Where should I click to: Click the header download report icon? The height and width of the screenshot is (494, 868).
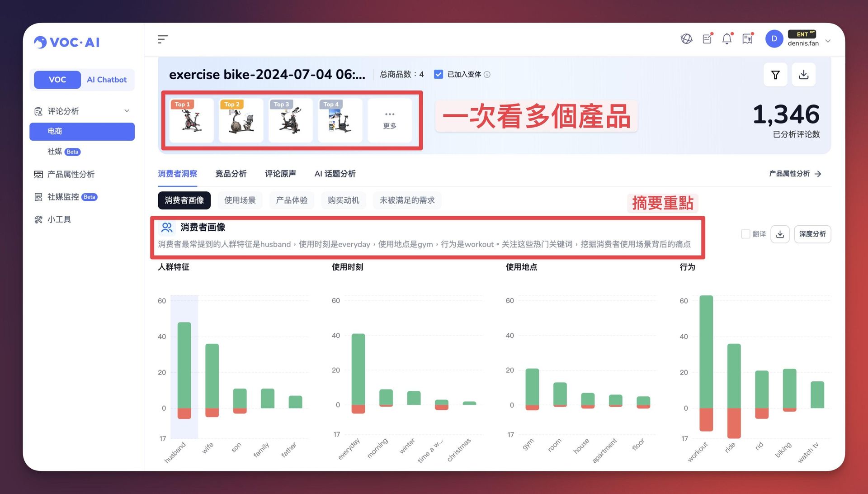point(803,75)
